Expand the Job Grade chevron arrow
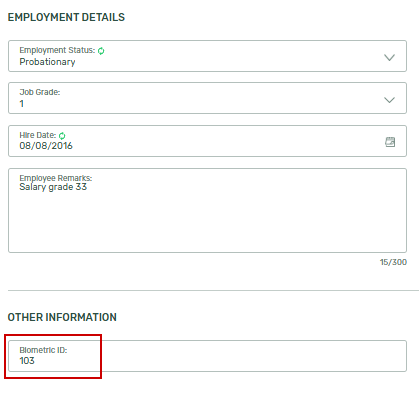Screen dimensions: 419x394 tap(389, 100)
